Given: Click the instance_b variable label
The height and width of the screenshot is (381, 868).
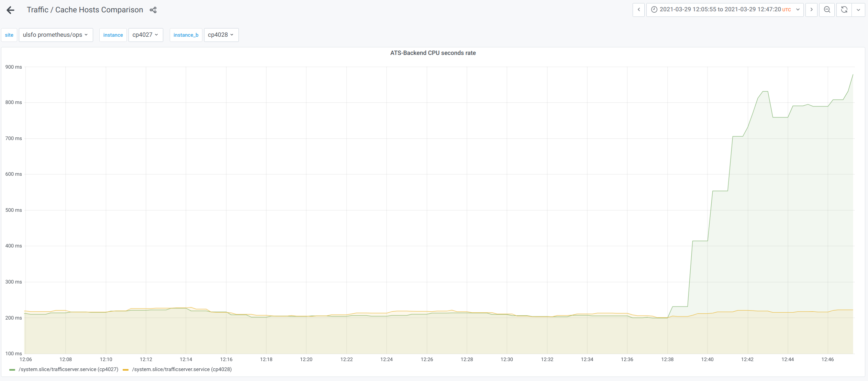Looking at the screenshot, I should [x=186, y=35].
